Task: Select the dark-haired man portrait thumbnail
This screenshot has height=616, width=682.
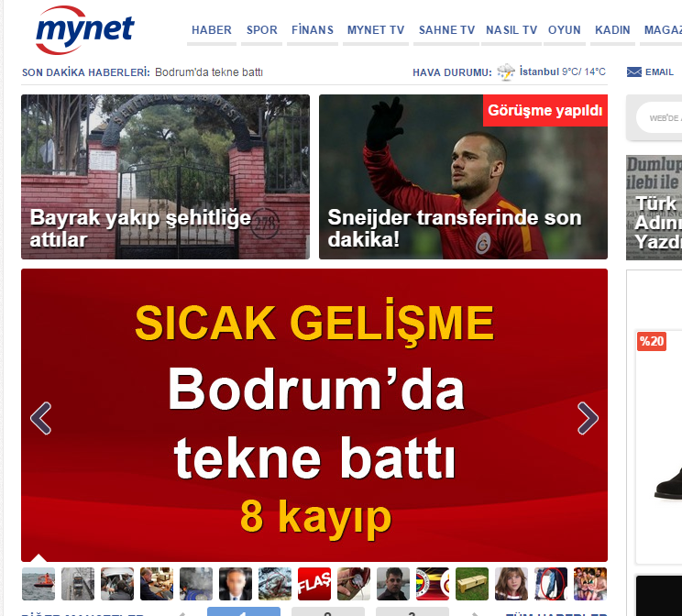Action: (x=393, y=584)
